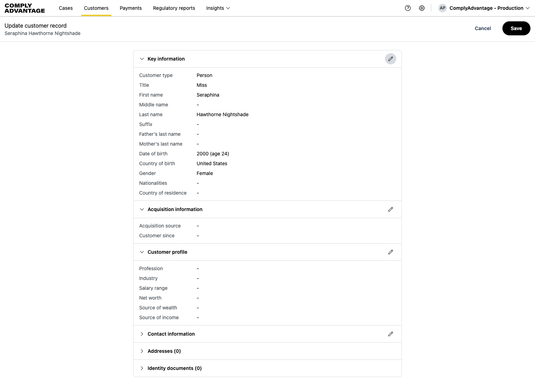
Task: Click the AP account avatar
Action: coord(443,8)
